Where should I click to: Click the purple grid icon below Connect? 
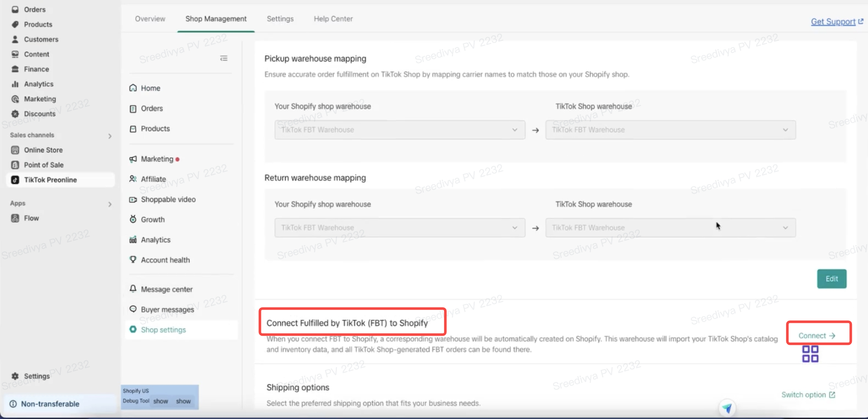click(x=810, y=354)
